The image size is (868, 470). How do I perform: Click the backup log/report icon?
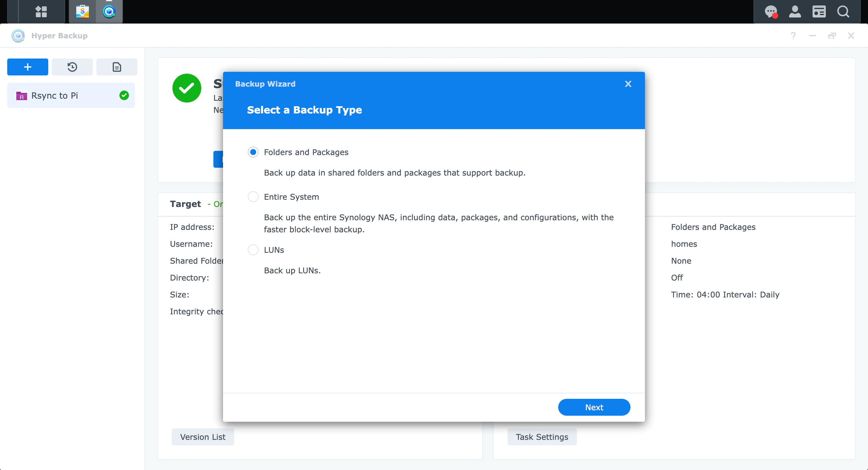pos(116,67)
